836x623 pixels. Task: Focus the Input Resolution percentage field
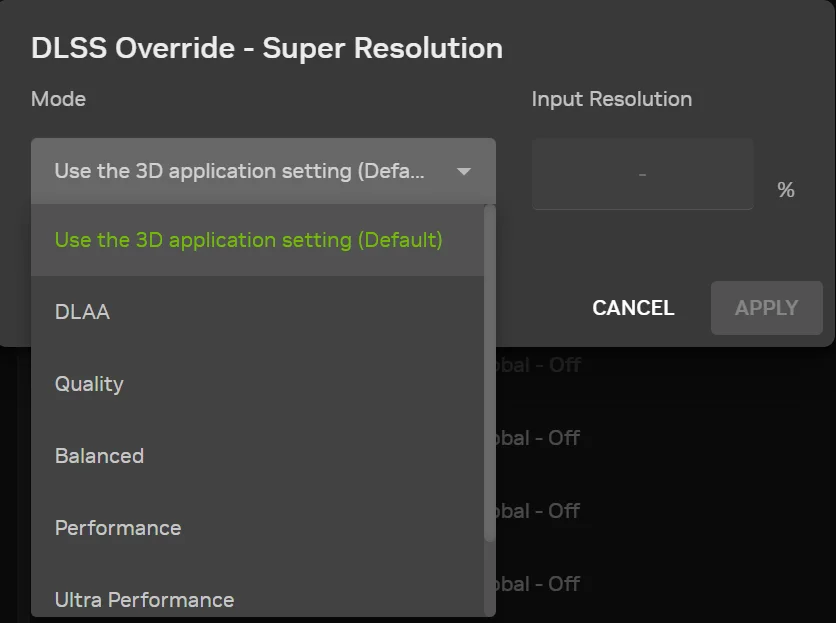coord(642,175)
